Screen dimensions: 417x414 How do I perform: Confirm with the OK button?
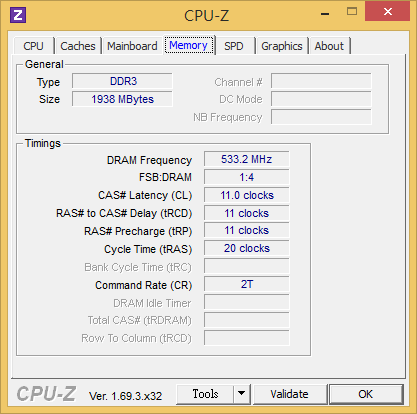(x=366, y=394)
